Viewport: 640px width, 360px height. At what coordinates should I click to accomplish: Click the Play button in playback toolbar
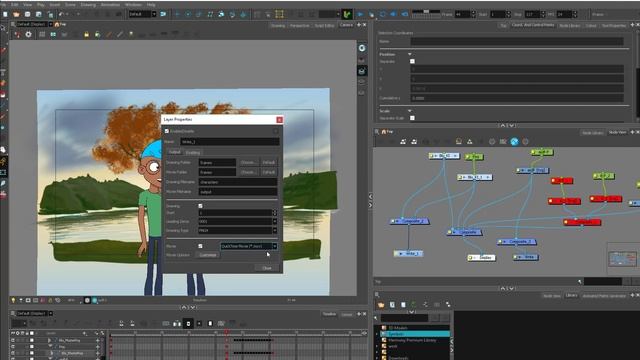pyautogui.click(x=360, y=14)
